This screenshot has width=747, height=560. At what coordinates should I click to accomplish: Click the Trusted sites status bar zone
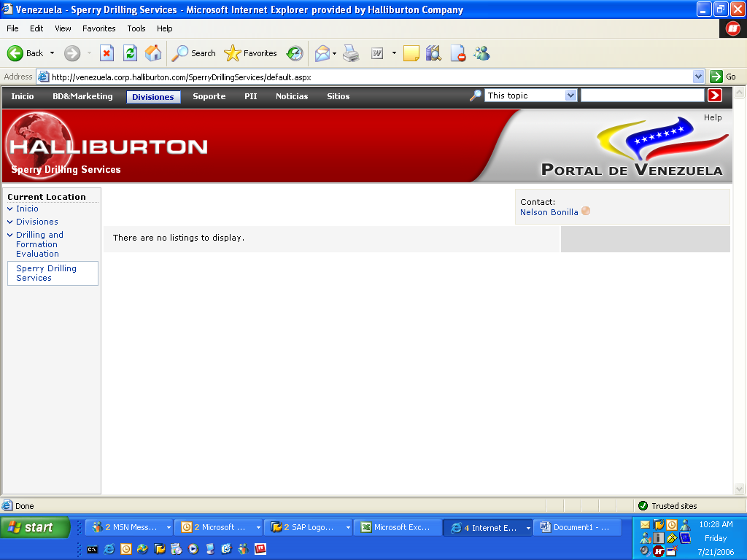[x=668, y=506]
